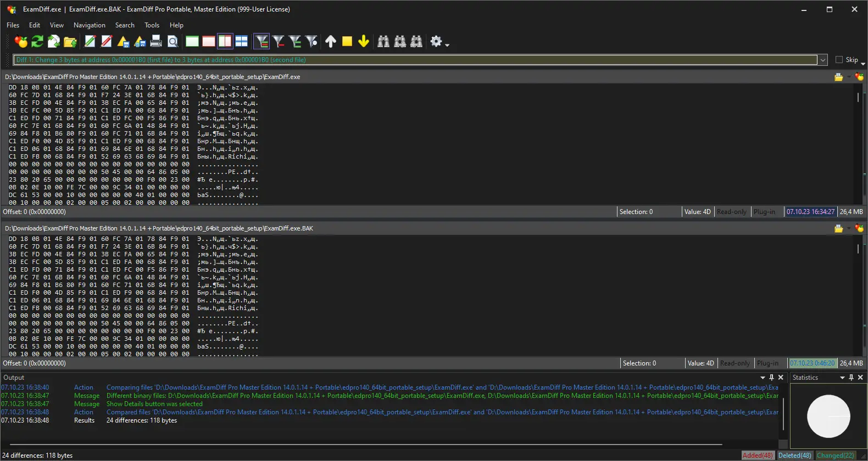Viewport: 868px width, 461px height.
Task: Open the Navigation menu
Action: [90, 25]
